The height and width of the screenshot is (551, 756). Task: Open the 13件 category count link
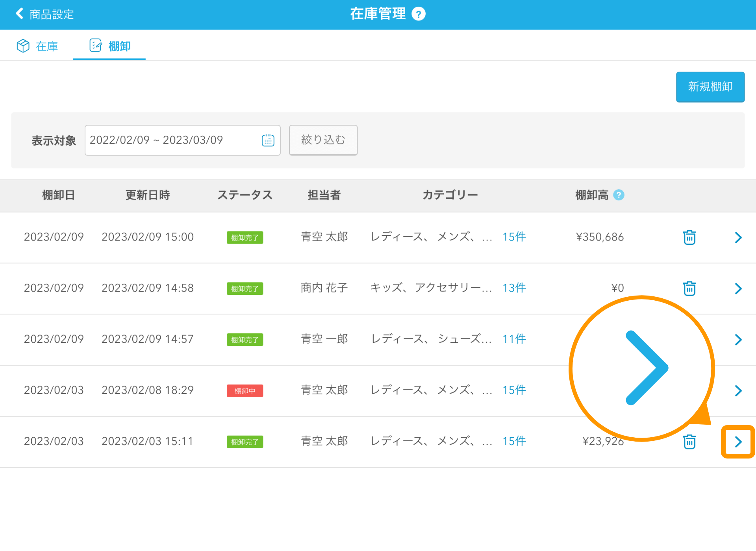tap(514, 288)
